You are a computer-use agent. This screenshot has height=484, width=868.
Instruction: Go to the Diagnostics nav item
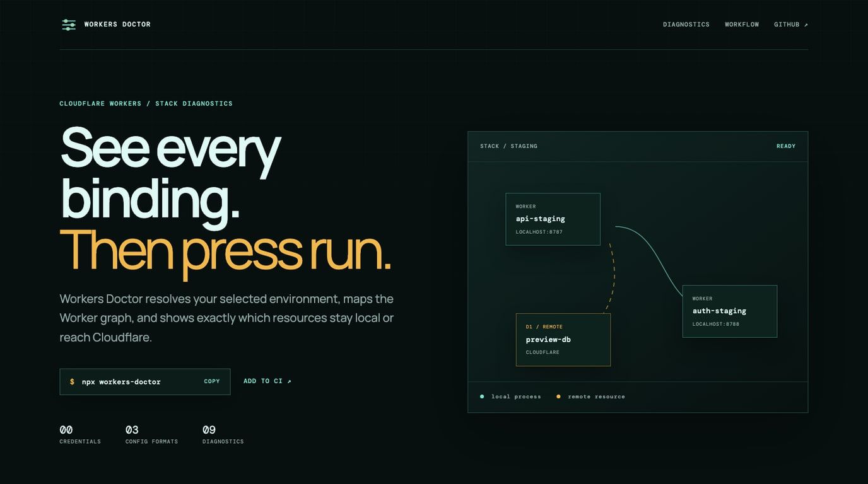(x=686, y=25)
